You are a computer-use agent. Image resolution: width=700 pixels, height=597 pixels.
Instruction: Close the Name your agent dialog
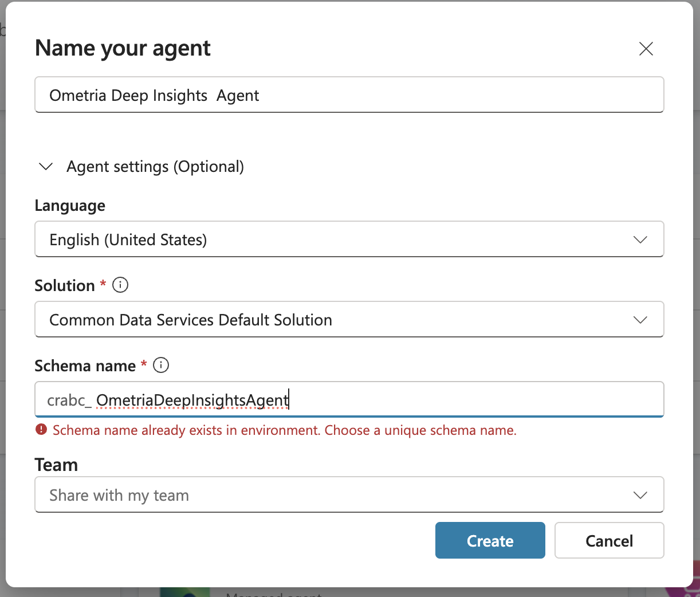tap(646, 49)
